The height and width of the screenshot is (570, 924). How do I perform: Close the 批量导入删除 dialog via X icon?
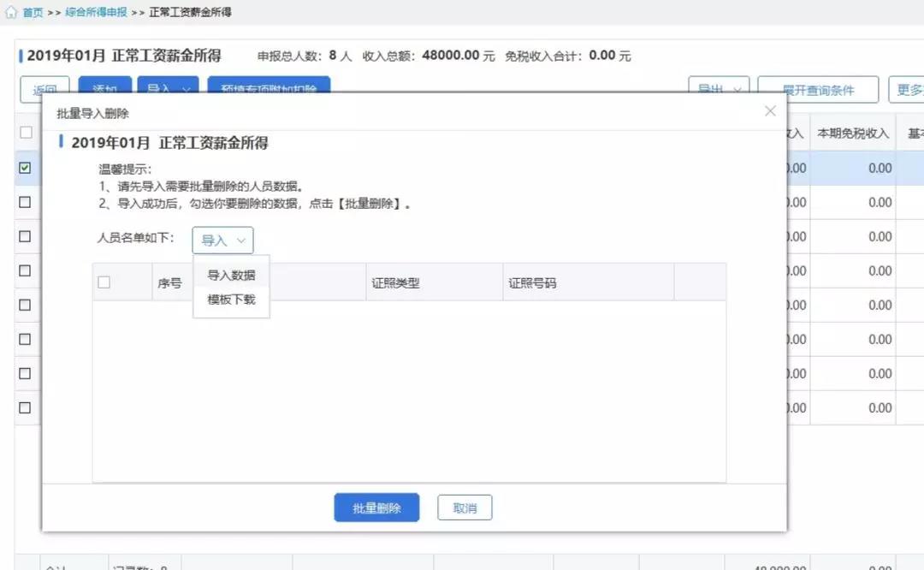(769, 110)
